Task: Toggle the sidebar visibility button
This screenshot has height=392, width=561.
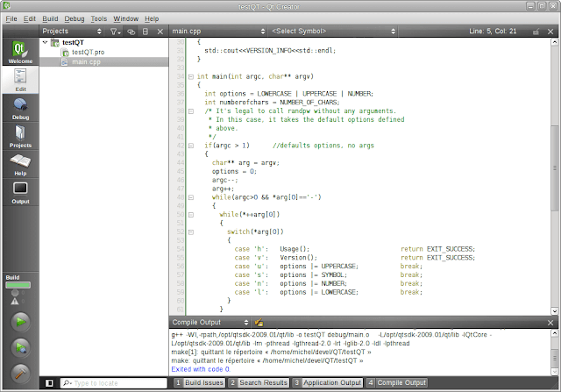Action: [49, 383]
